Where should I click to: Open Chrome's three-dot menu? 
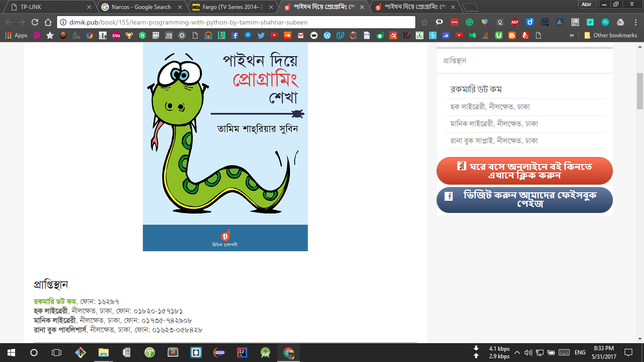point(635,22)
